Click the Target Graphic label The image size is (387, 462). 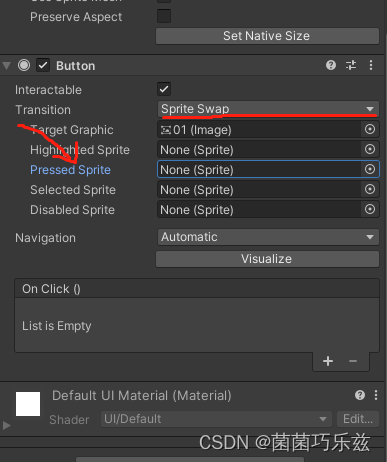pos(72,130)
